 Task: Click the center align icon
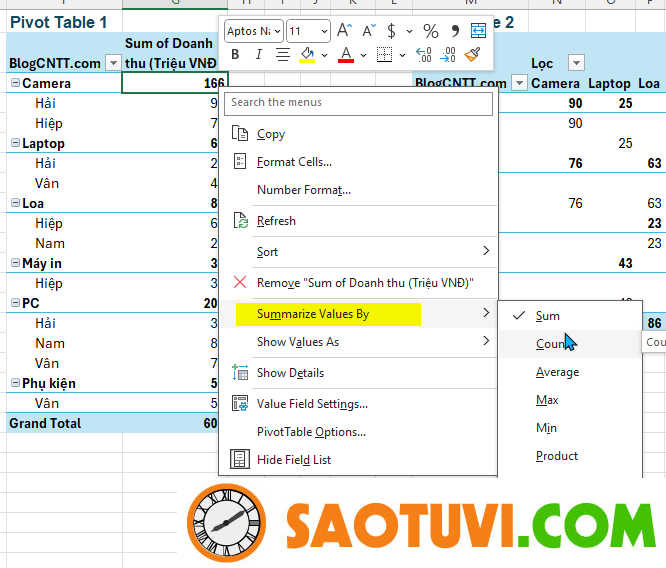pyautogui.click(x=283, y=55)
